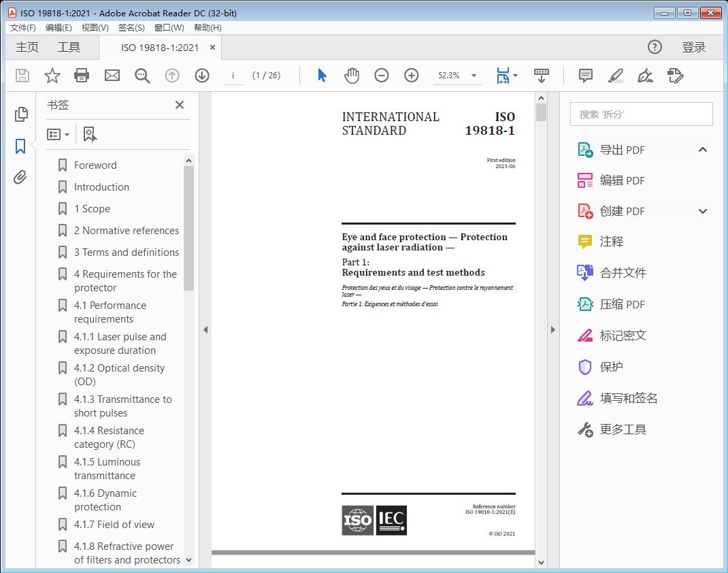Go to next page with down arrow
This screenshot has height=573, width=728.
202,76
